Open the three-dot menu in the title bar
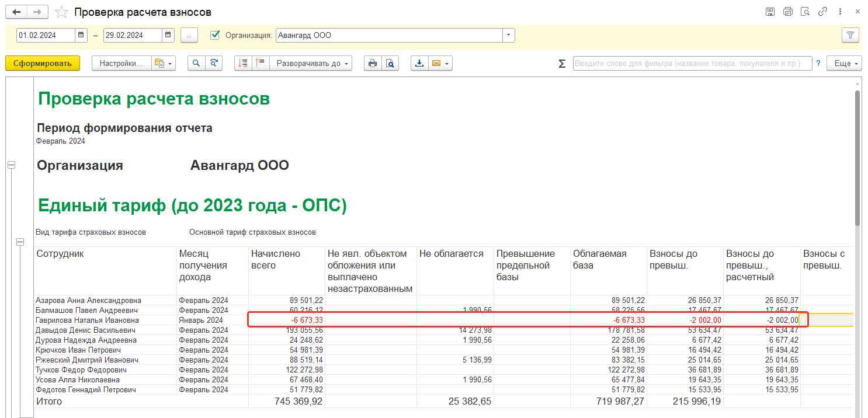This screenshot has width=868, height=418. click(839, 12)
